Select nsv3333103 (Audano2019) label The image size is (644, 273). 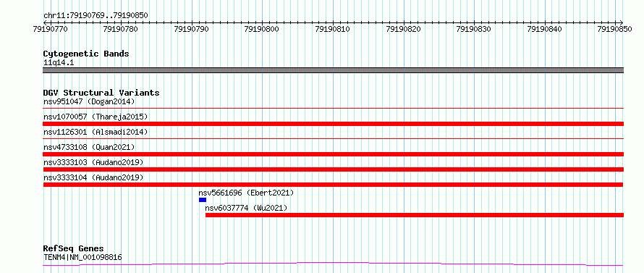click(93, 162)
